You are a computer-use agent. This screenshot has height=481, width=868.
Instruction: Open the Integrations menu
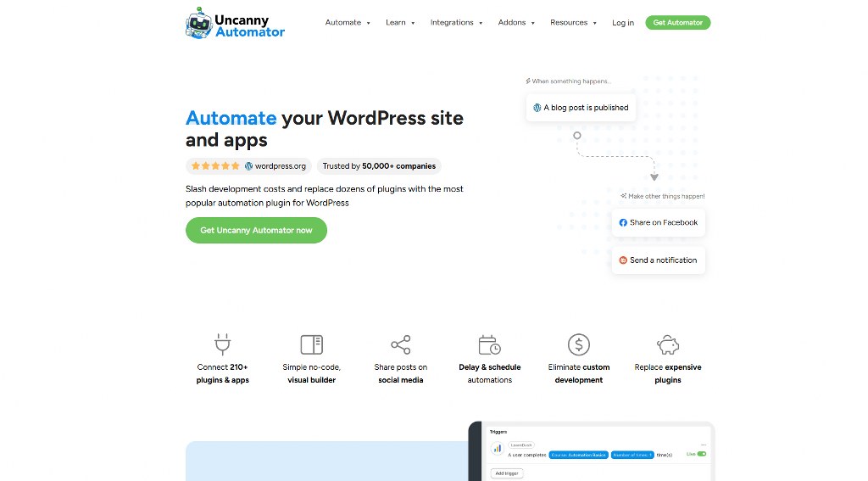pyautogui.click(x=452, y=23)
